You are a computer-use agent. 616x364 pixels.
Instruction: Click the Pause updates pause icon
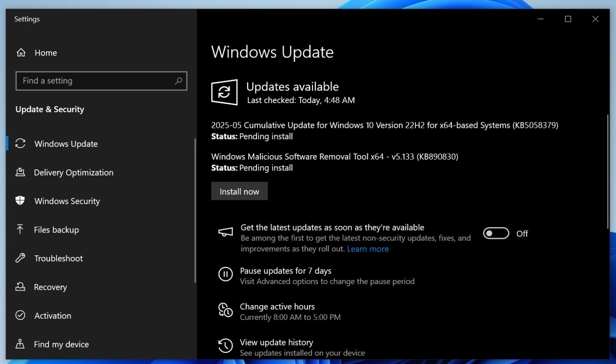point(226,275)
